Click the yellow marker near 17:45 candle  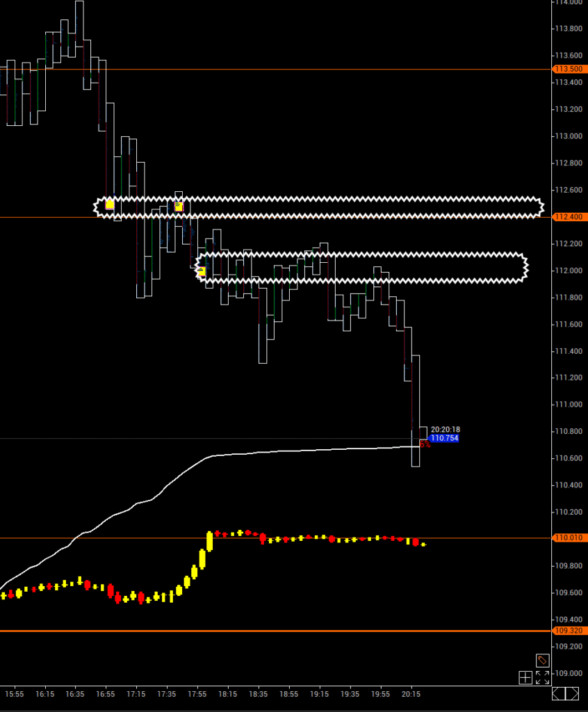(x=179, y=207)
